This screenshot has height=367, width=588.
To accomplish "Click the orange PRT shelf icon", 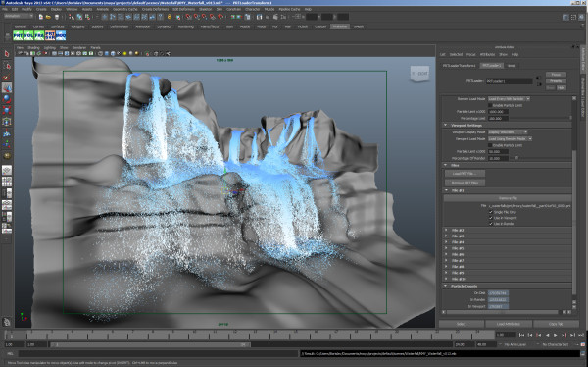I will click(50, 35).
